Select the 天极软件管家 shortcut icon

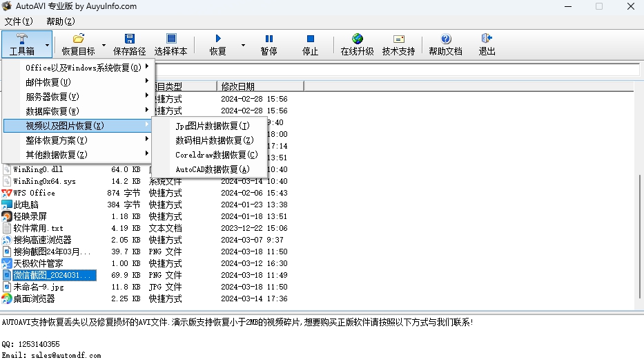pyautogui.click(x=7, y=263)
